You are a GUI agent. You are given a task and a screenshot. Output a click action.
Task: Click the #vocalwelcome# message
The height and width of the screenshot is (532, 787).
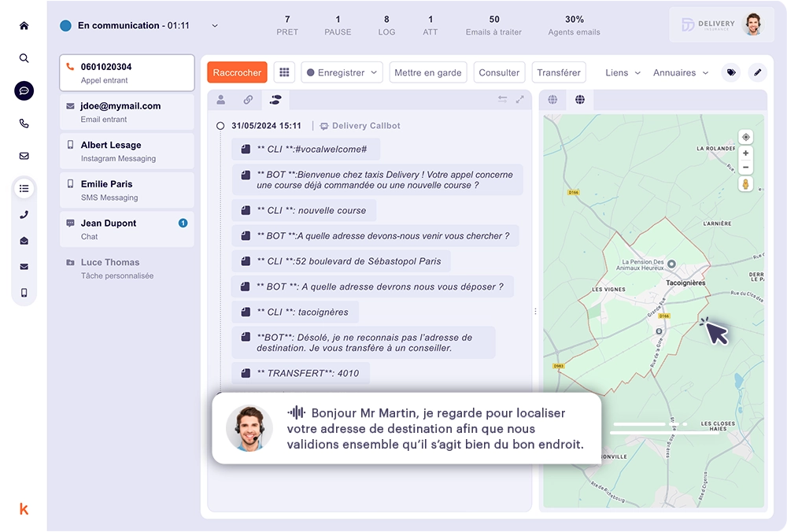pos(305,149)
